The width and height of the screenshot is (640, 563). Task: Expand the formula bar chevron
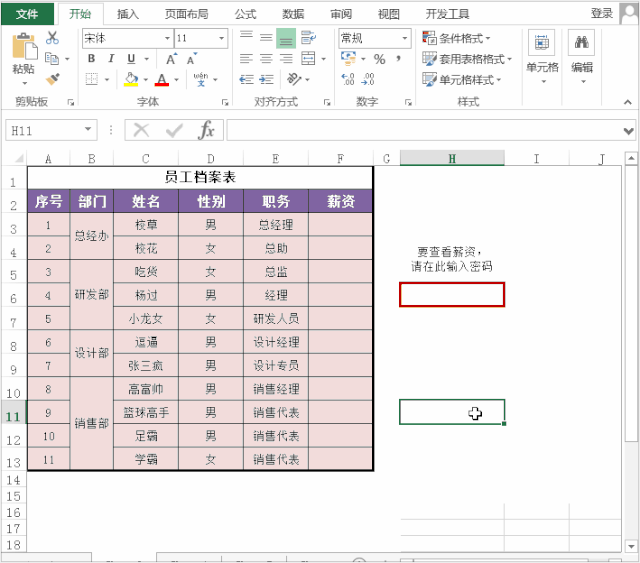(x=629, y=131)
